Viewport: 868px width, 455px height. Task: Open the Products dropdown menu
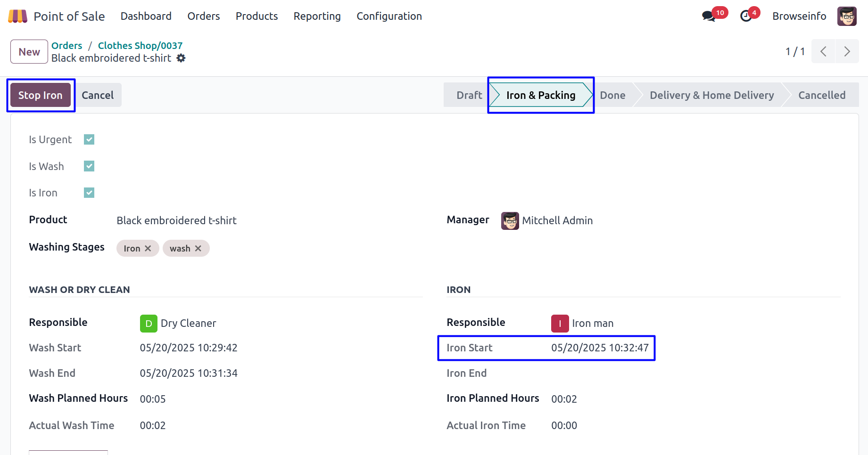256,16
